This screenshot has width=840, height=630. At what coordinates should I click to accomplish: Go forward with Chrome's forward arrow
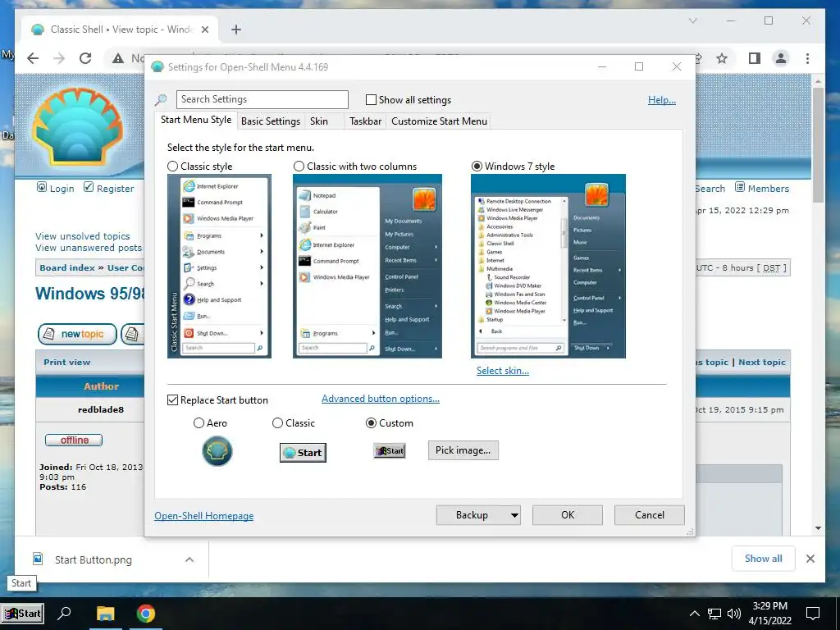point(59,58)
